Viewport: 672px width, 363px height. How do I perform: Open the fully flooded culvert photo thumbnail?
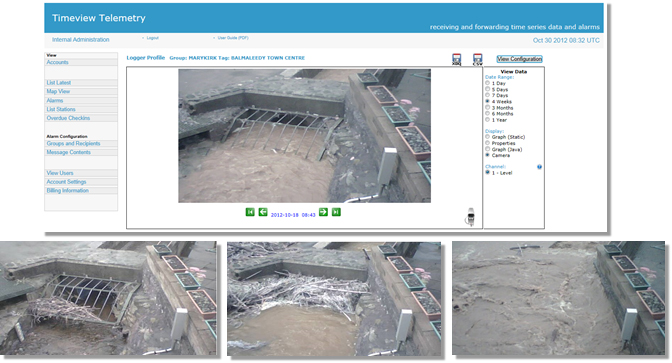[558, 298]
